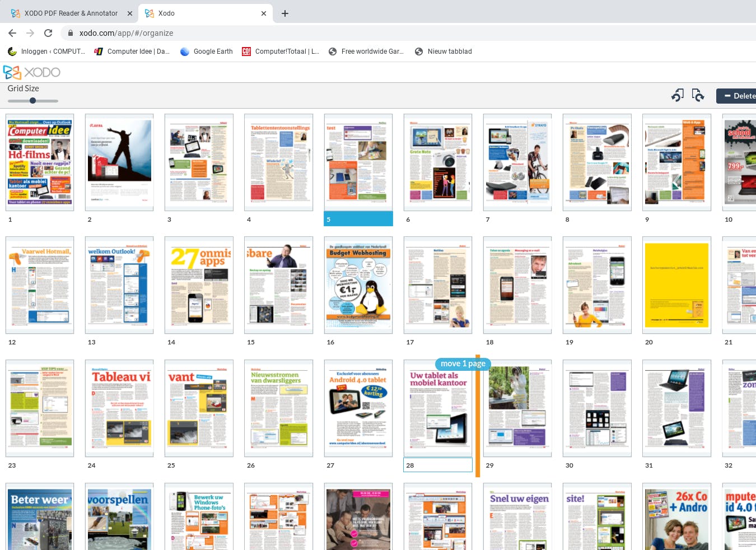Open the Inloggen ‹ COMPUT... bookmark

[x=46, y=52]
